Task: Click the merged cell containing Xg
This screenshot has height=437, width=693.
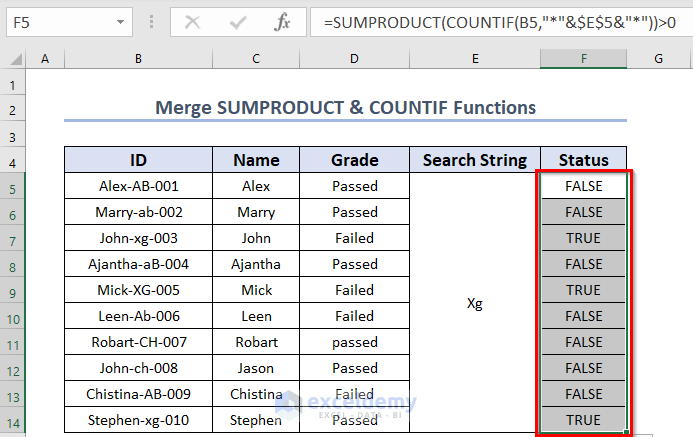Action: [475, 303]
